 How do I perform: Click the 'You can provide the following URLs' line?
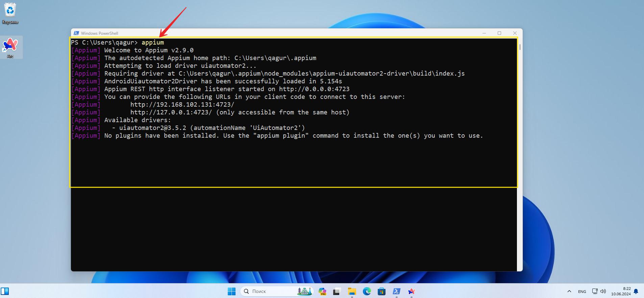(x=254, y=97)
